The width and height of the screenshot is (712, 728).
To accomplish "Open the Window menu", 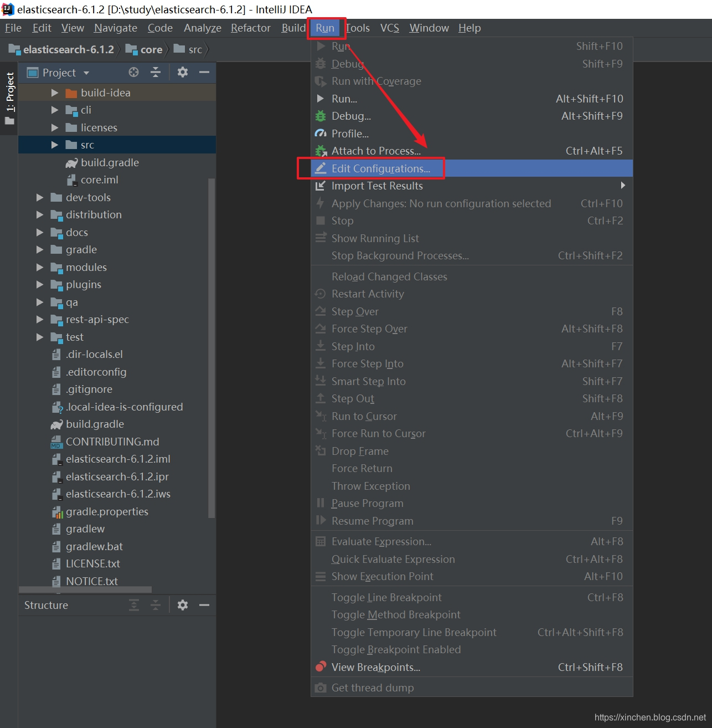I will (x=429, y=28).
